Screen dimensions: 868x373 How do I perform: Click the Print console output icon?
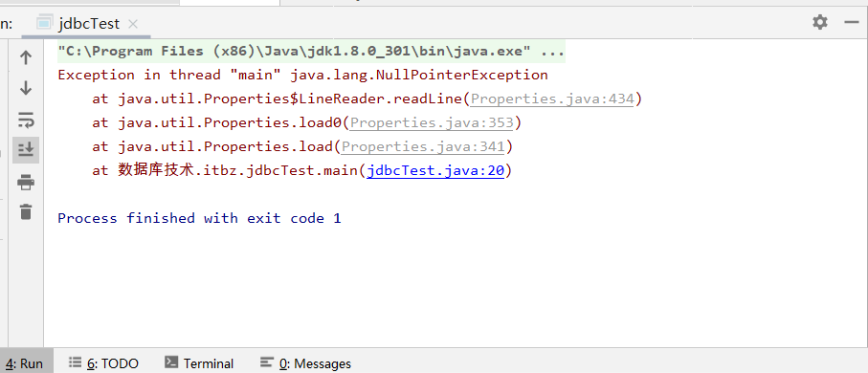coord(26,182)
